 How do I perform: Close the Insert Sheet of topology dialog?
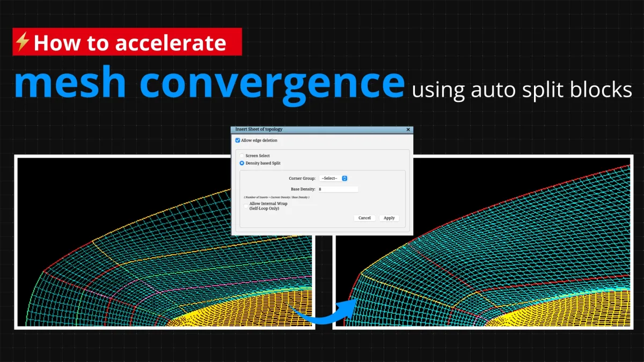[408, 130]
